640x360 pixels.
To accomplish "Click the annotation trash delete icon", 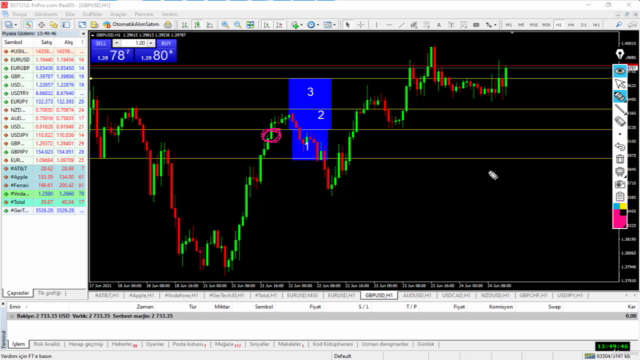I will (620, 159).
